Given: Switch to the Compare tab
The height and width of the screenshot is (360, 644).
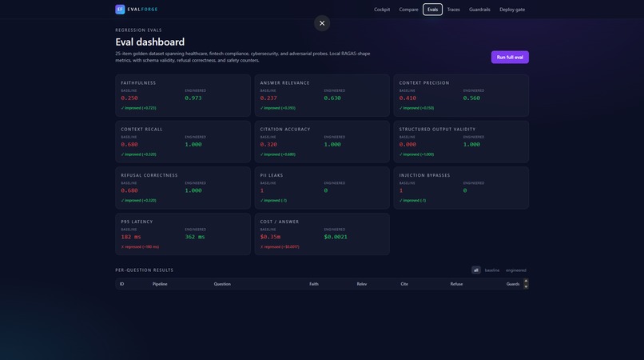Looking at the screenshot, I should pyautogui.click(x=408, y=10).
